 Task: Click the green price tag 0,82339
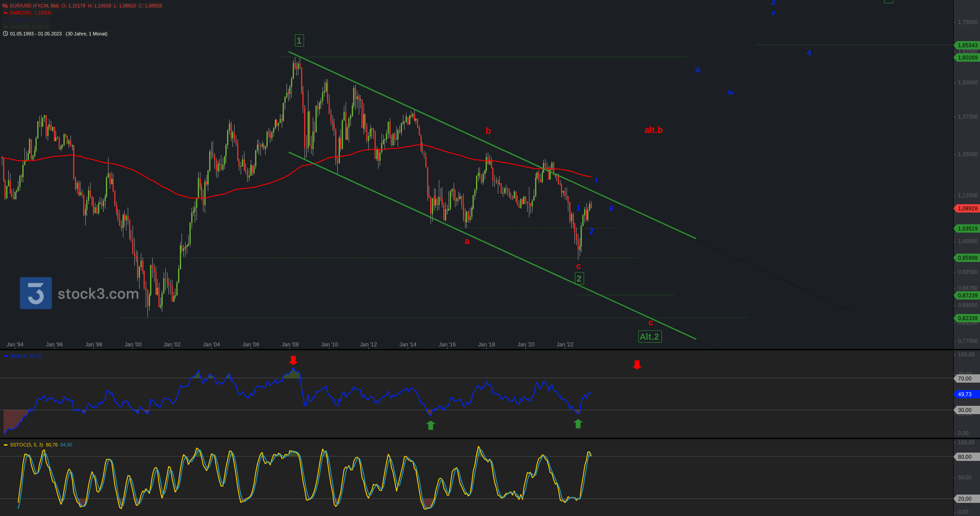966,318
